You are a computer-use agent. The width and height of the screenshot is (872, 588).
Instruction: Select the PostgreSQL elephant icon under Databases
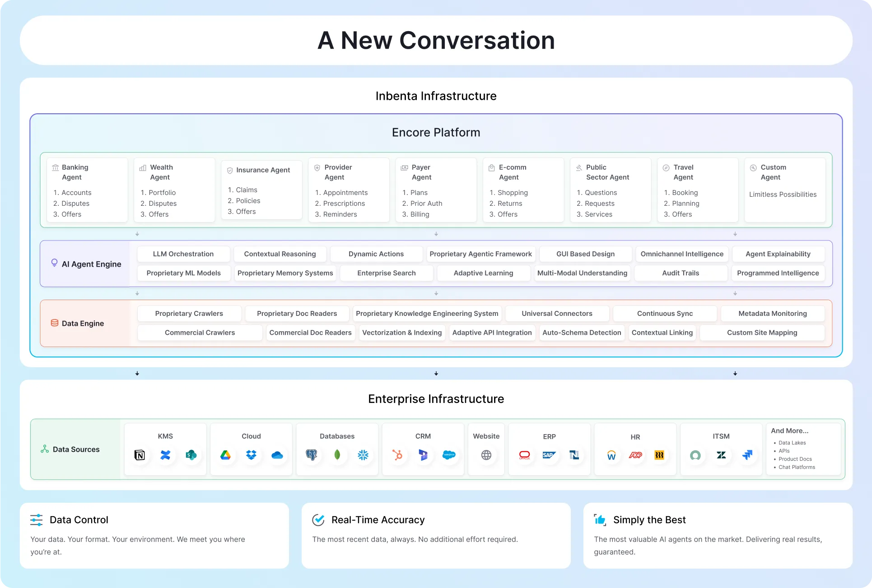(311, 455)
